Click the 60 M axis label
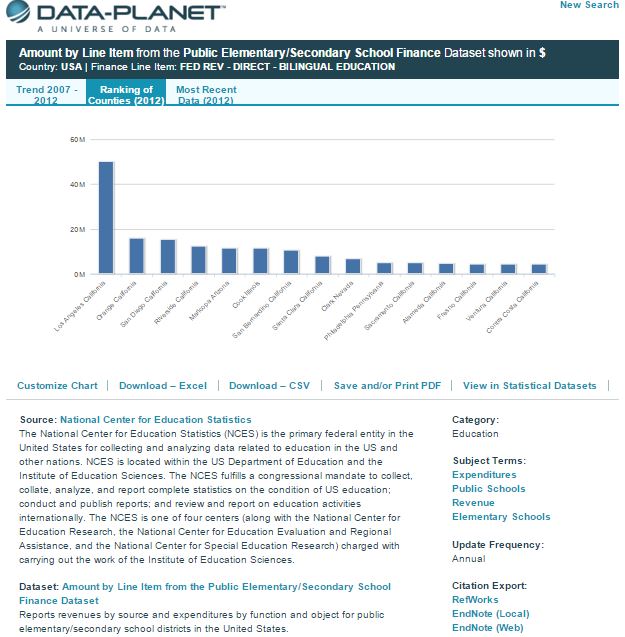625x637 pixels. (78, 140)
